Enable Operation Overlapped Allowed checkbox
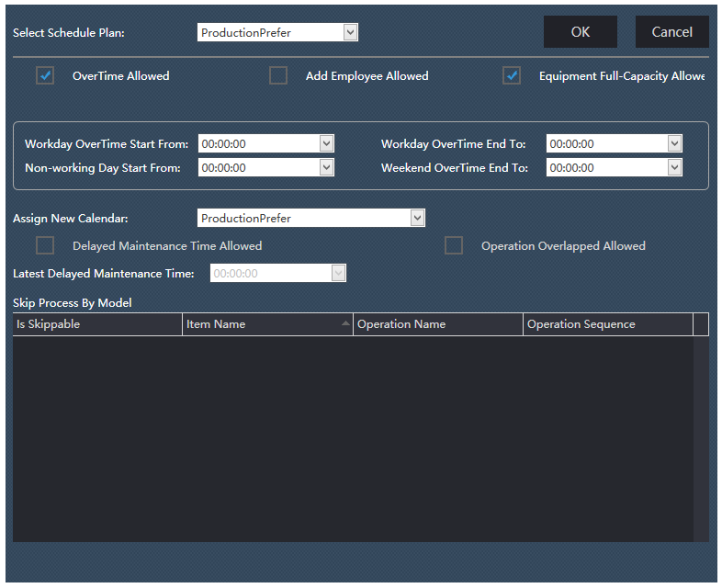The height and width of the screenshot is (588, 722). tap(454, 246)
